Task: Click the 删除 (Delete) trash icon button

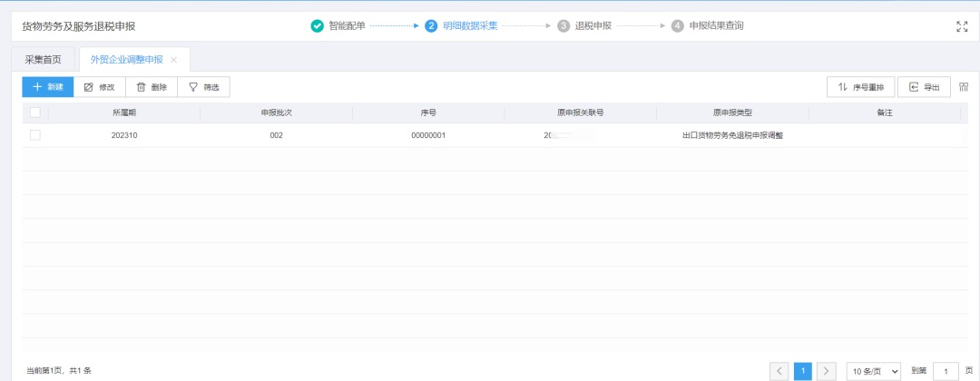Action: tap(152, 87)
